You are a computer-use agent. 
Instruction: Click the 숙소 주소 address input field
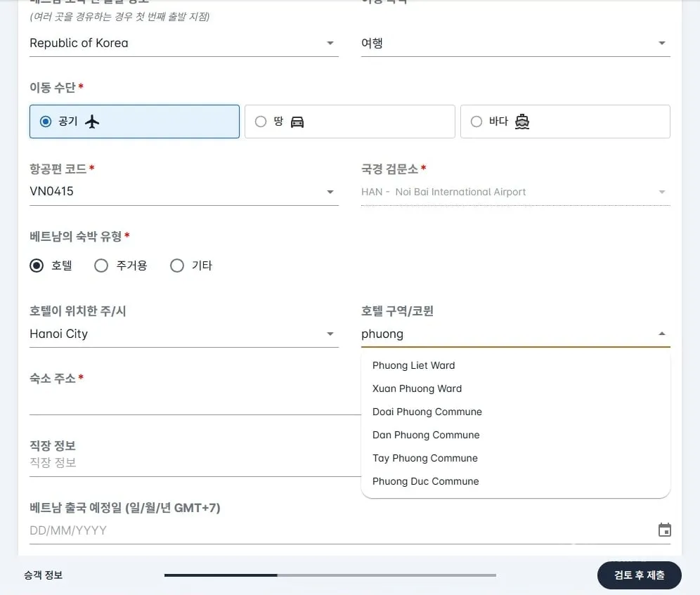click(x=195, y=403)
